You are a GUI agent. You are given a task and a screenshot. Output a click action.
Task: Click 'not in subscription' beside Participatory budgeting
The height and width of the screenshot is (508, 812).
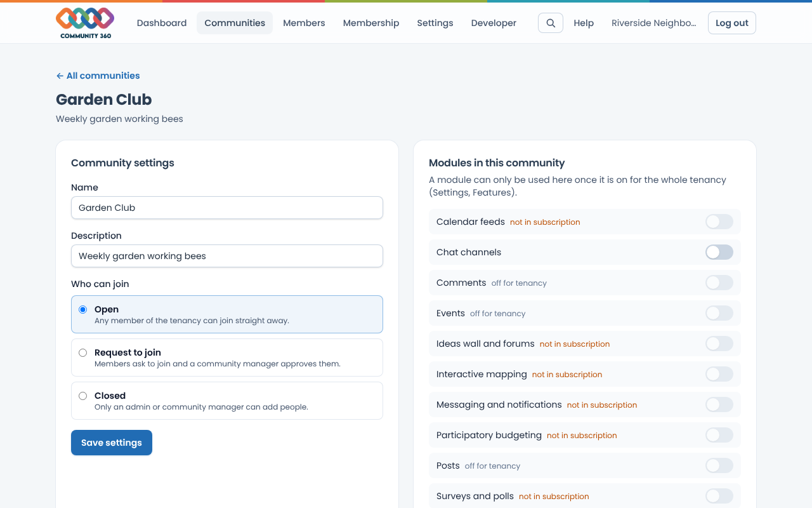(x=582, y=436)
